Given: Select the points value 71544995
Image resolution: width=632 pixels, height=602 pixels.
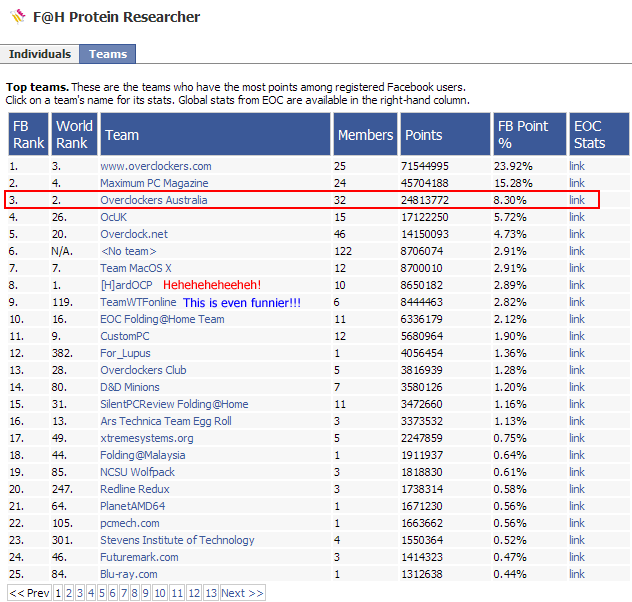Looking at the screenshot, I should coord(425,166).
